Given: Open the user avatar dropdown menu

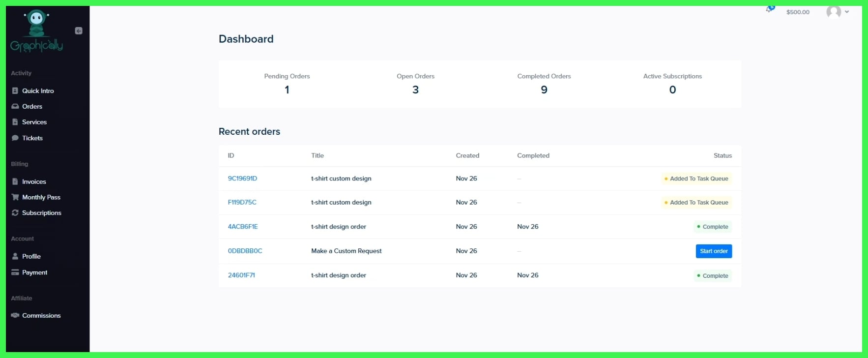Looking at the screenshot, I should 838,12.
